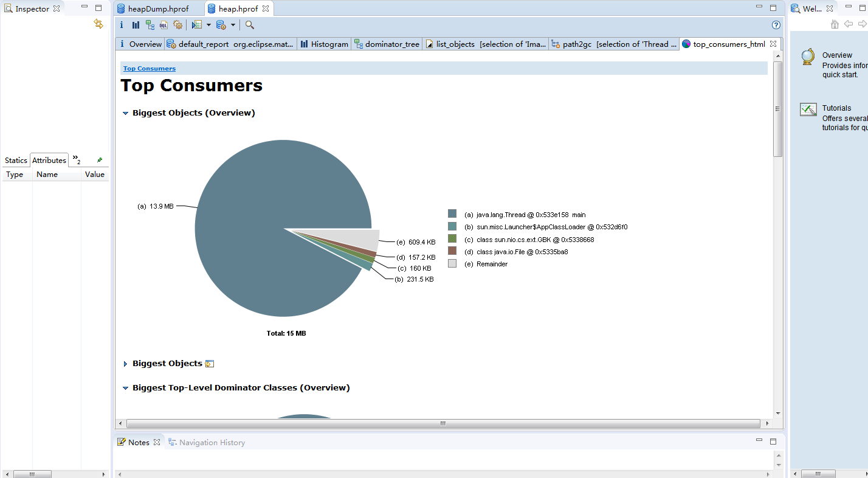Image resolution: width=868 pixels, height=478 pixels.
Task: Collapse the Biggest Objects (Overview) section
Action: tap(126, 113)
